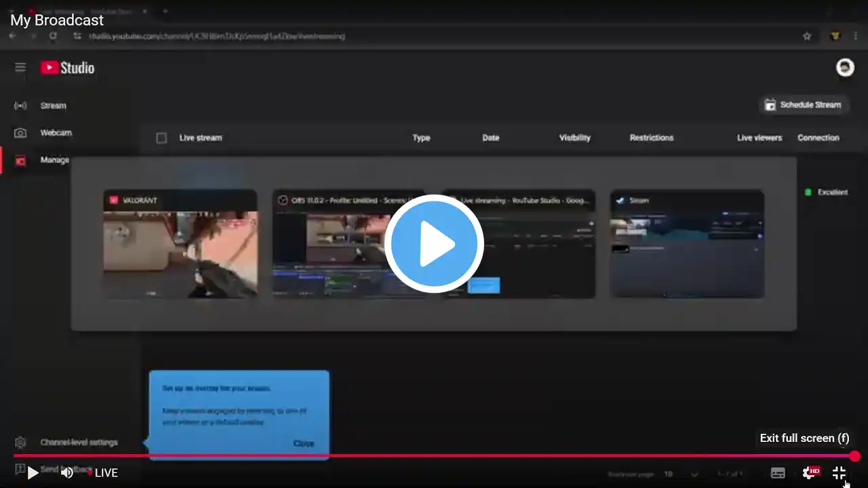The image size is (868, 488).
Task: Click the Webcam camera icon in the sidebar
Action: click(x=20, y=133)
